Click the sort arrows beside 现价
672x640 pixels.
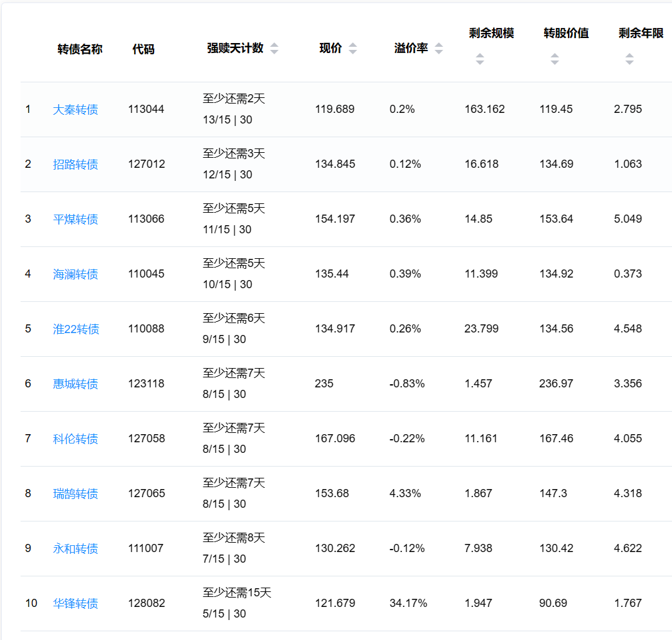(x=353, y=49)
